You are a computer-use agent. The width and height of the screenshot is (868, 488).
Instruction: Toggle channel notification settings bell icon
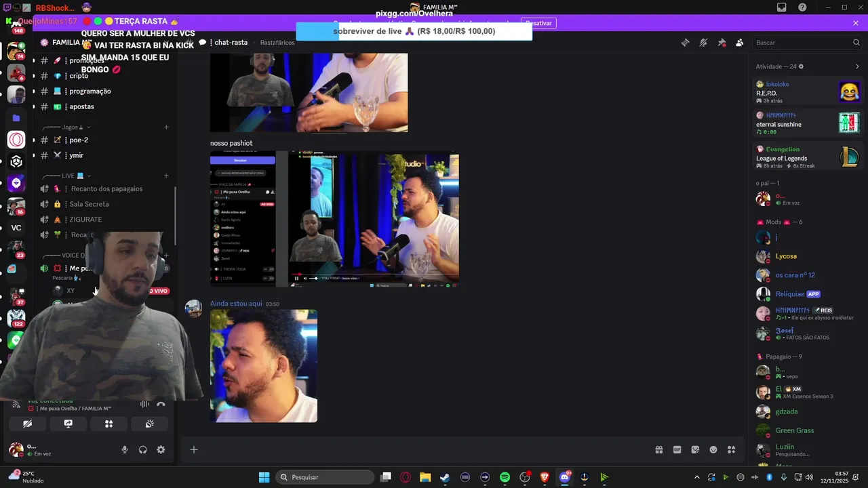pos(703,43)
